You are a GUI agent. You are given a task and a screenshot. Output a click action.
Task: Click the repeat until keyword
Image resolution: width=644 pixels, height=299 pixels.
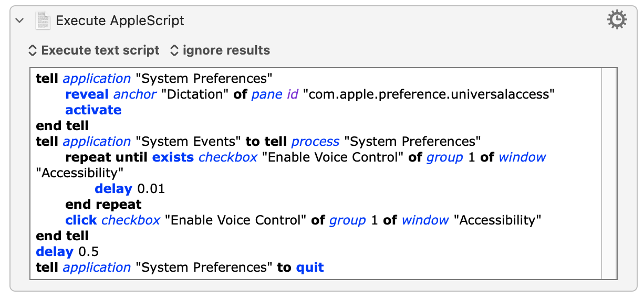coord(107,157)
